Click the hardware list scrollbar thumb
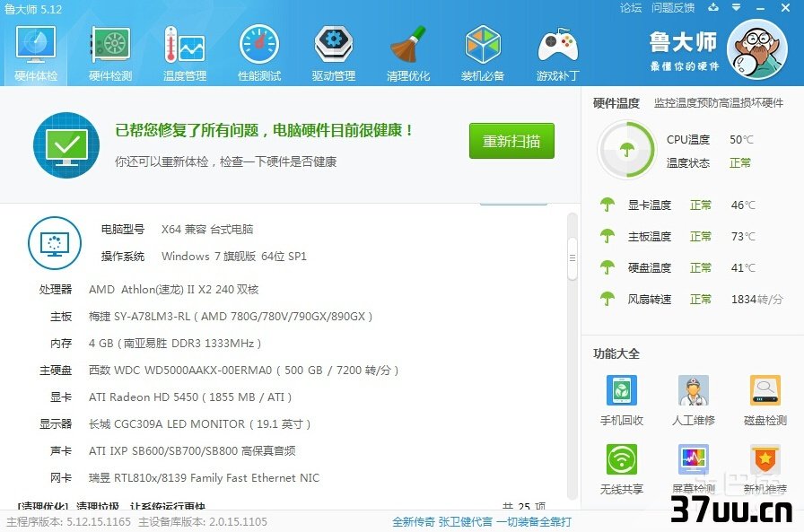 click(x=572, y=258)
